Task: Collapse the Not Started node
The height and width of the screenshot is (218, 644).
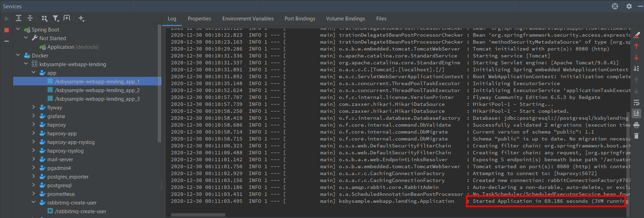Action: 26,39
